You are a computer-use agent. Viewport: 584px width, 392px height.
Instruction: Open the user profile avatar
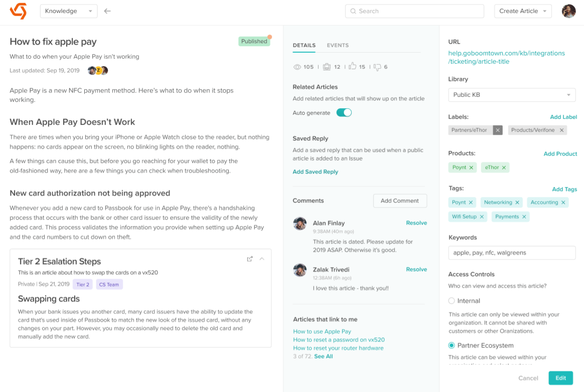click(x=568, y=11)
